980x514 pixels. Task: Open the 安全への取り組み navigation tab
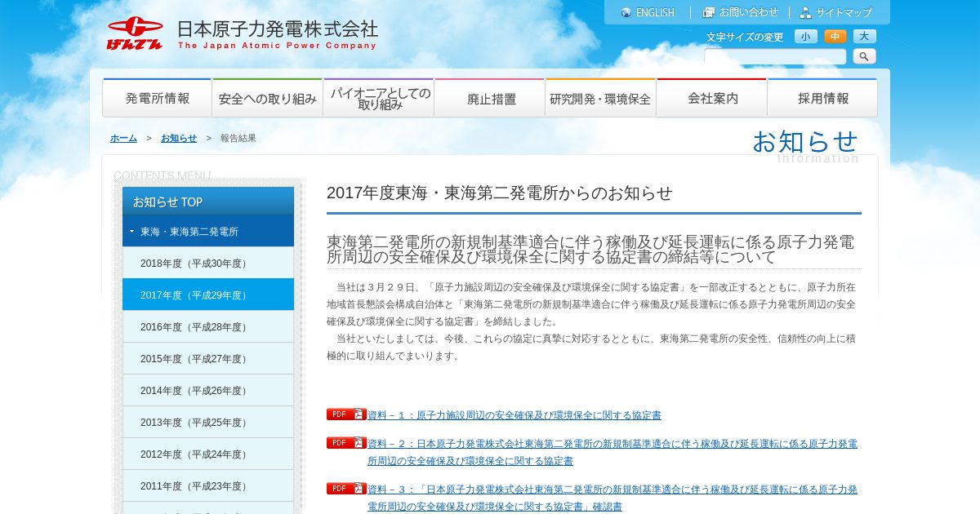pos(267,98)
